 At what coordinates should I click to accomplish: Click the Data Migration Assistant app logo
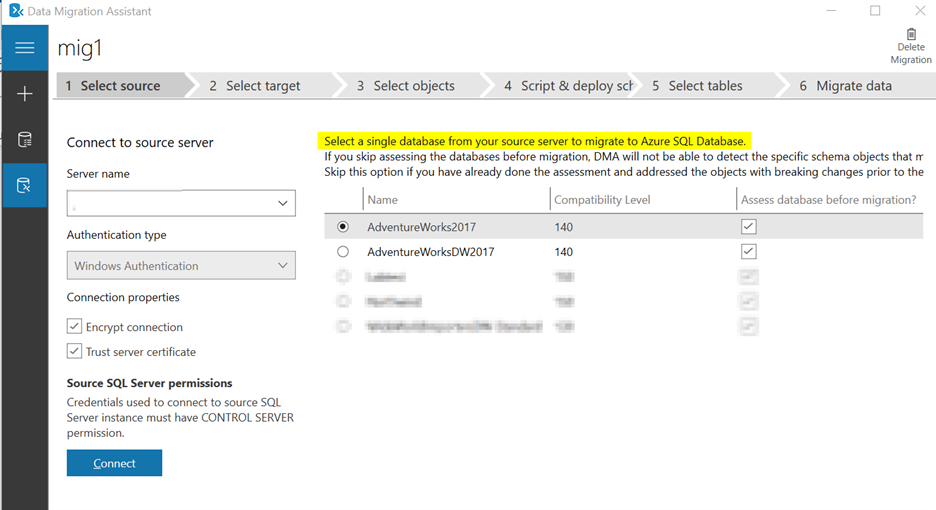pos(16,11)
